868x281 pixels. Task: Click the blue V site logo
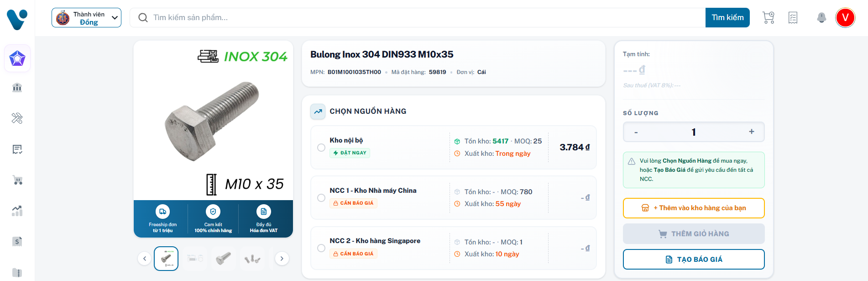(17, 20)
